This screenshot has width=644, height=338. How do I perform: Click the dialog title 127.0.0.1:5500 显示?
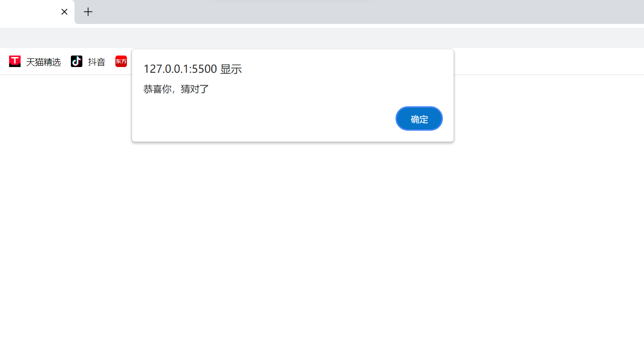[192, 69]
